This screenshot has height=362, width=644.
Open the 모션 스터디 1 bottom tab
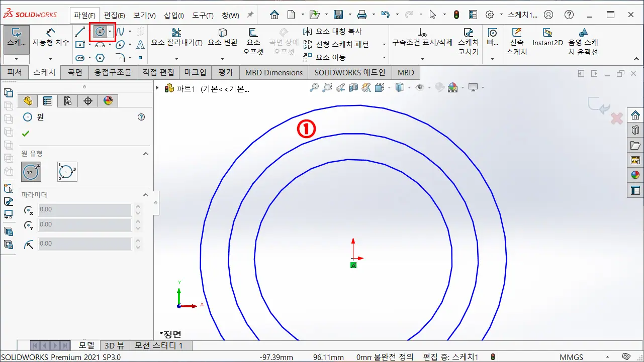(x=159, y=345)
